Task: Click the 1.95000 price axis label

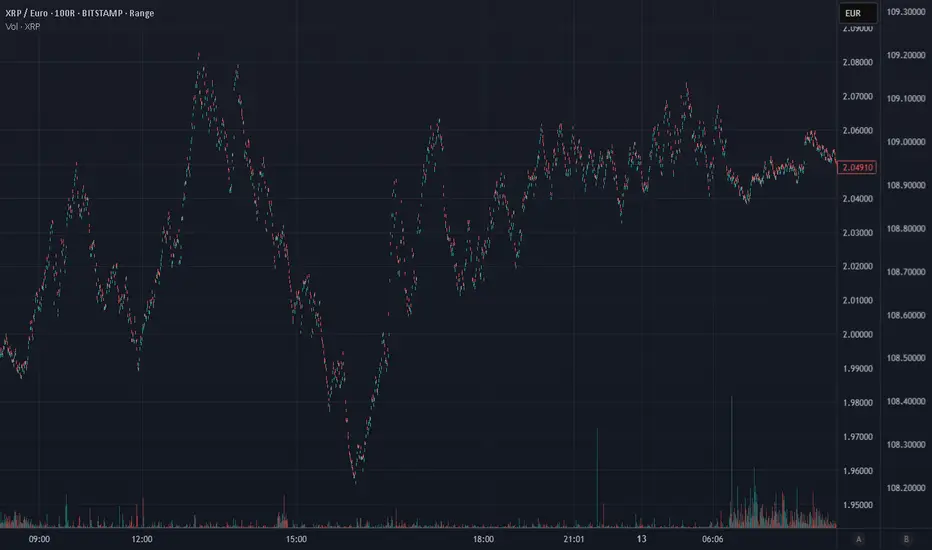Action: click(857, 505)
